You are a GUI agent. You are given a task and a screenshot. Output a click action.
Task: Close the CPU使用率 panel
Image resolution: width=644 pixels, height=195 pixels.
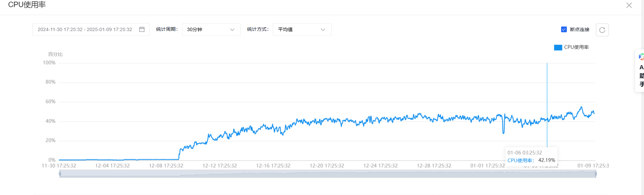click(x=629, y=5)
